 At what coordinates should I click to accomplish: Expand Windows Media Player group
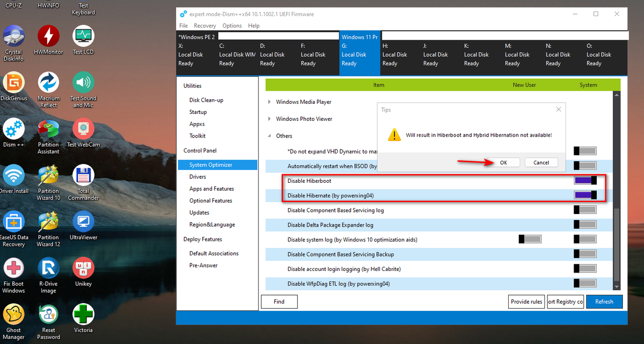(270, 102)
